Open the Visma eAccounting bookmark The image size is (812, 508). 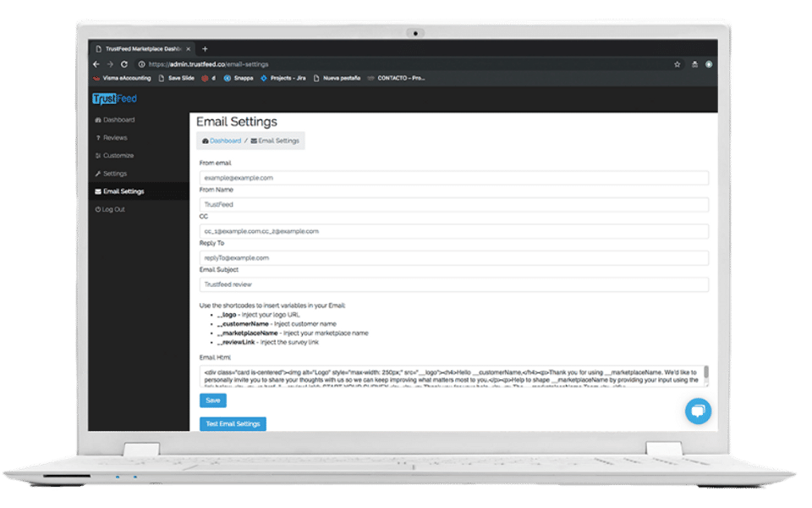(x=122, y=78)
